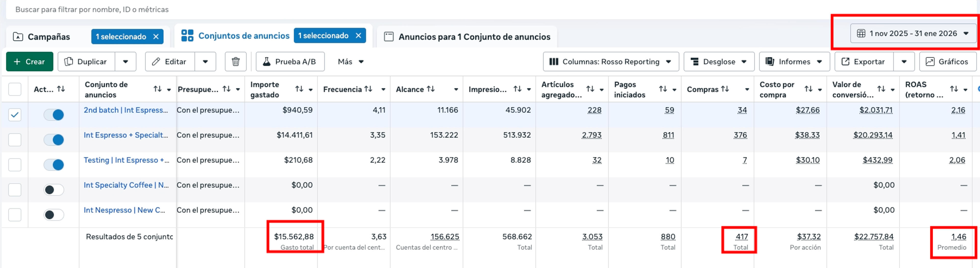980x268 pixels.
Task: Check the Int Specialty Coffee row checkbox
Action: (15, 190)
